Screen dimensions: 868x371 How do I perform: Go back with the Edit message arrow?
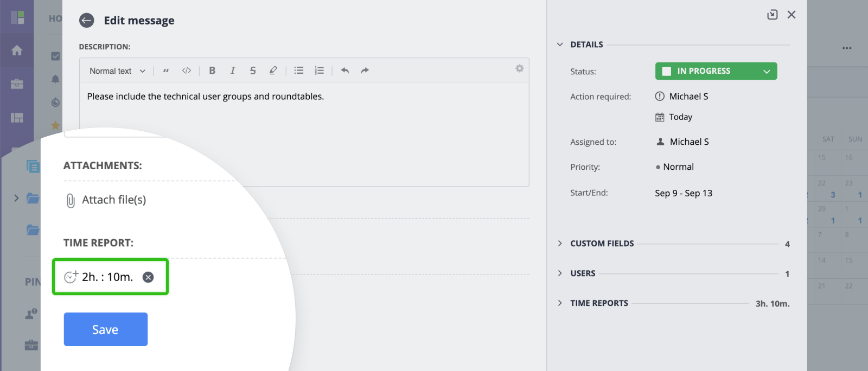(86, 21)
